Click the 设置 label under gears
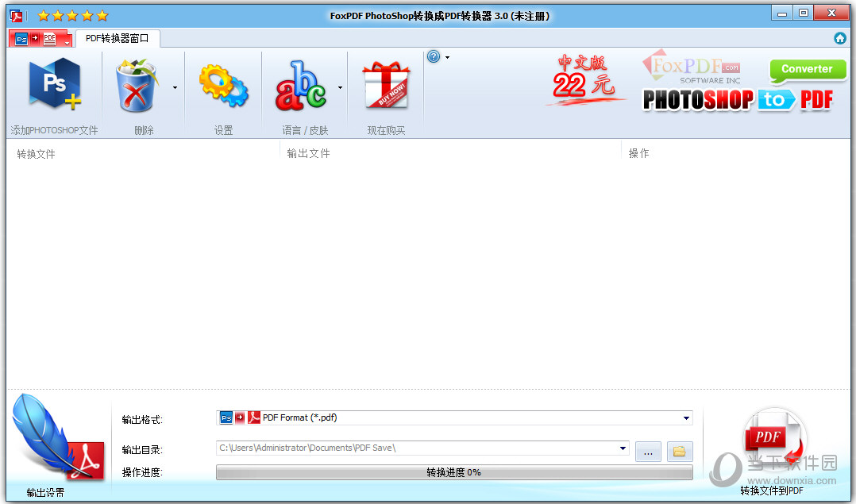 click(223, 130)
